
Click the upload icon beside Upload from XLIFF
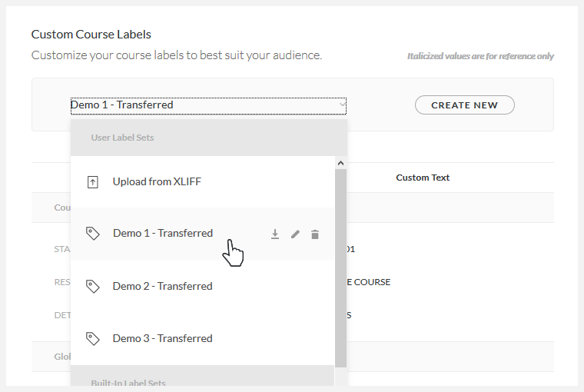[x=93, y=182]
